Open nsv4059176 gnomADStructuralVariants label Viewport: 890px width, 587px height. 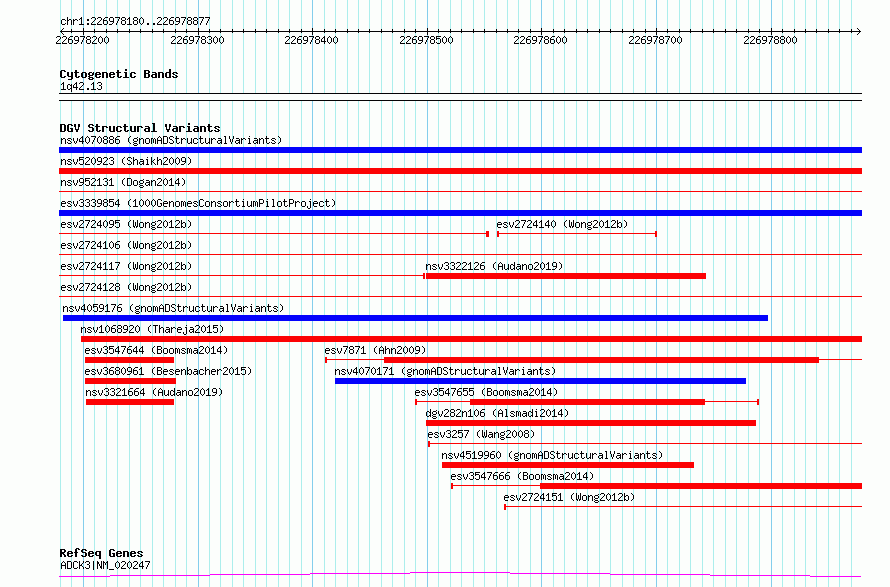[173, 308]
